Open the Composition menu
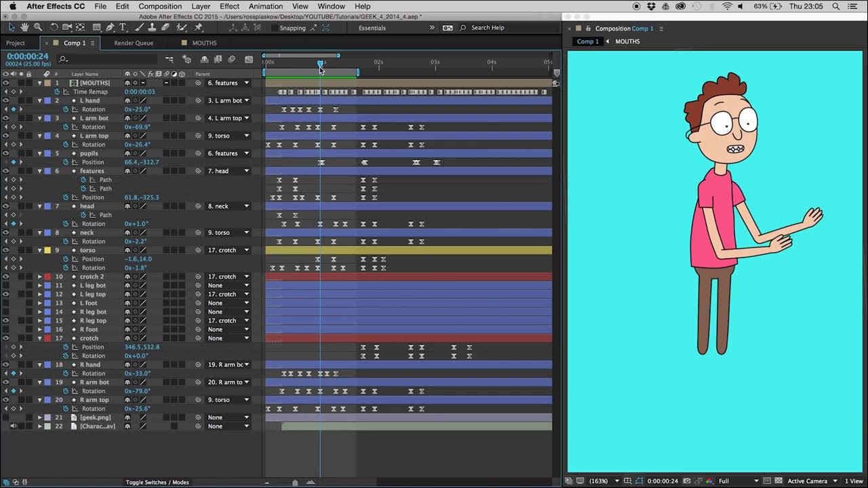This screenshot has height=488, width=868. [160, 6]
